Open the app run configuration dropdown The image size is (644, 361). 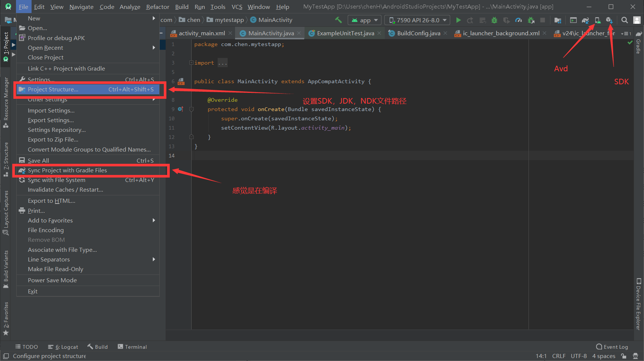(x=364, y=20)
